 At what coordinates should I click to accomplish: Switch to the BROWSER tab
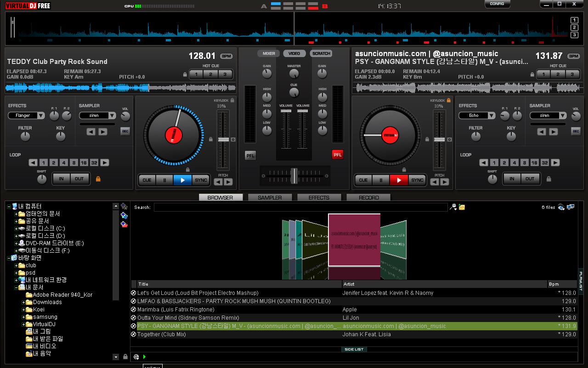[220, 197]
